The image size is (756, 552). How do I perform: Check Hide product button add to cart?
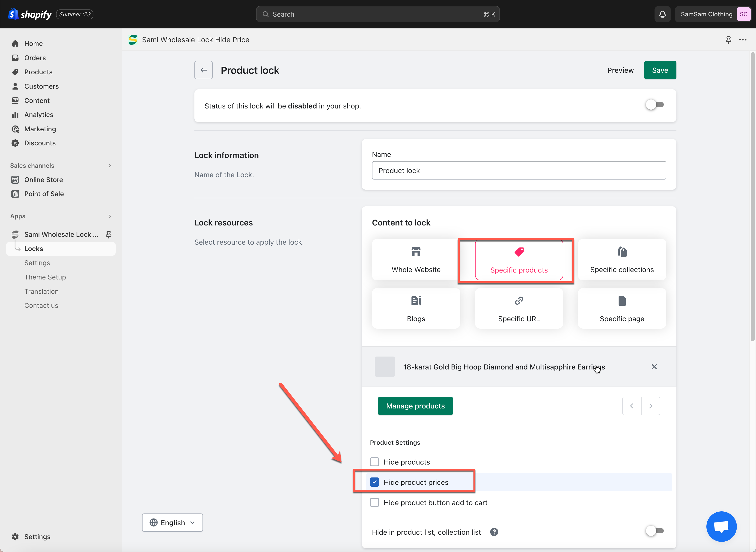tap(375, 503)
